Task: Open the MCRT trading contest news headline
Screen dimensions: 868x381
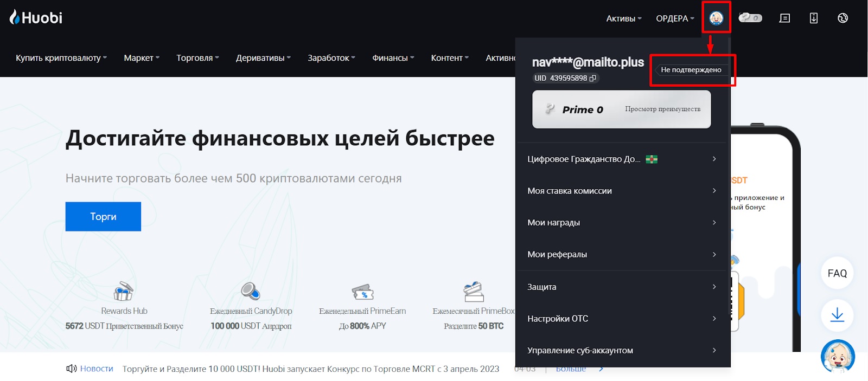Action: coord(311,369)
